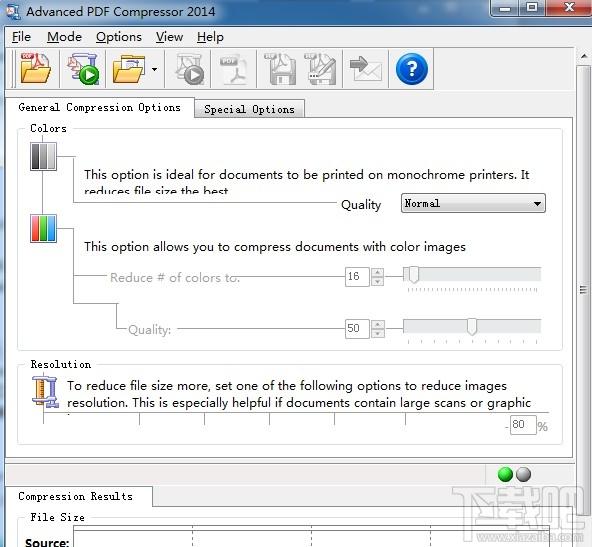The height and width of the screenshot is (547, 592).
Task: Open the File menu
Action: pyautogui.click(x=21, y=37)
